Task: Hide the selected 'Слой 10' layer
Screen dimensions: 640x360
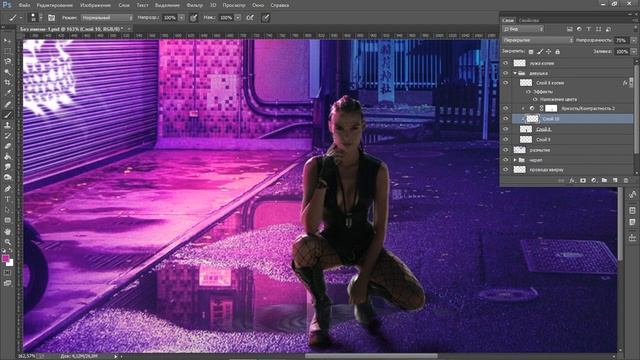Action: pyautogui.click(x=506, y=119)
